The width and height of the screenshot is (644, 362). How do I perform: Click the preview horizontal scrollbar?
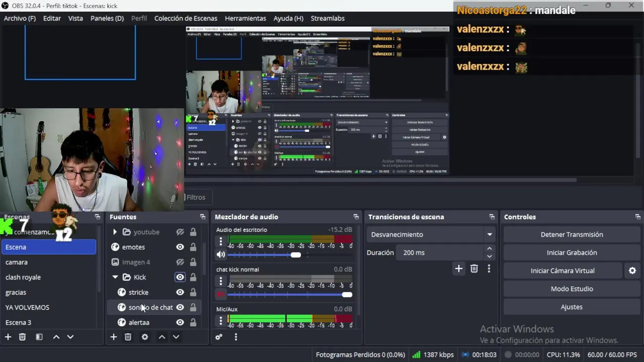click(381, 179)
